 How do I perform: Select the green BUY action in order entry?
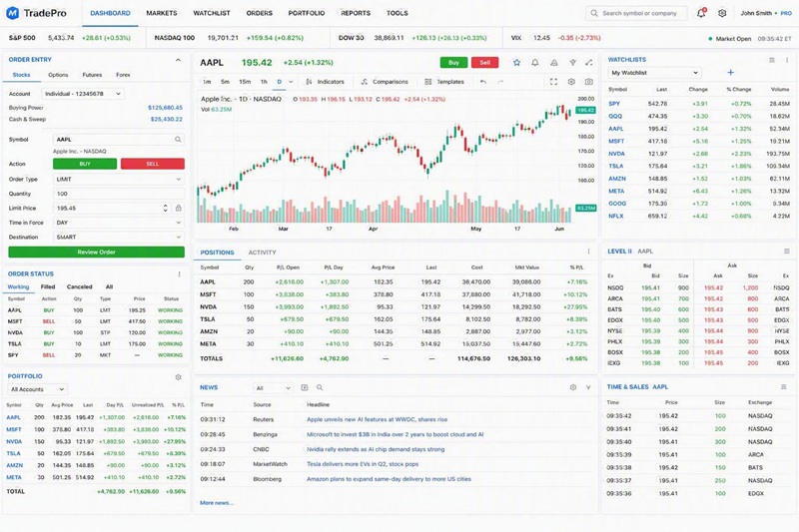(x=85, y=164)
